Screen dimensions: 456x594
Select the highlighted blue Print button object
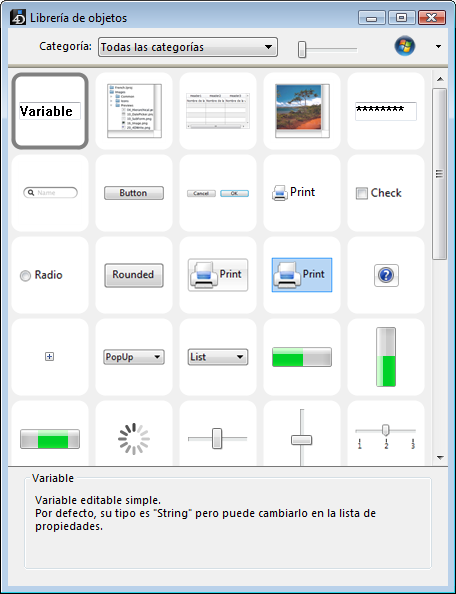(x=302, y=275)
